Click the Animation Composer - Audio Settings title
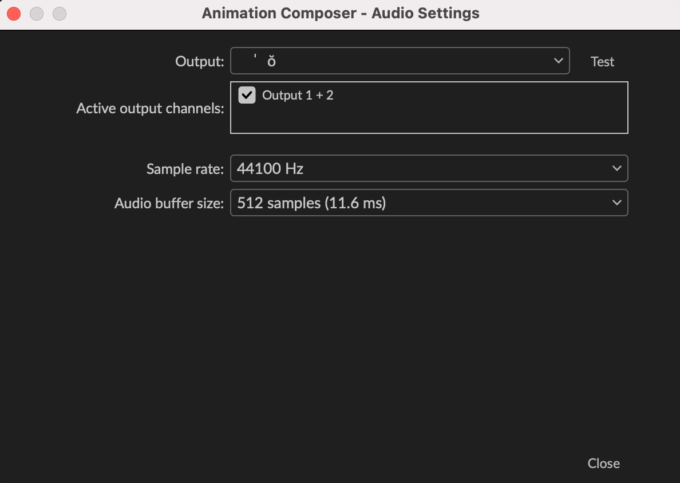Image resolution: width=680 pixels, height=483 pixels. pos(340,13)
